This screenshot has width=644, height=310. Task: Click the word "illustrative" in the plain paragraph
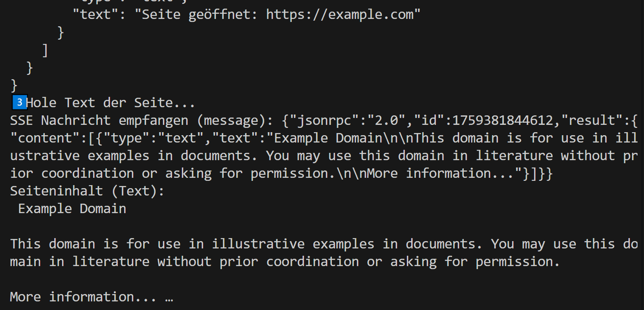[x=258, y=244]
